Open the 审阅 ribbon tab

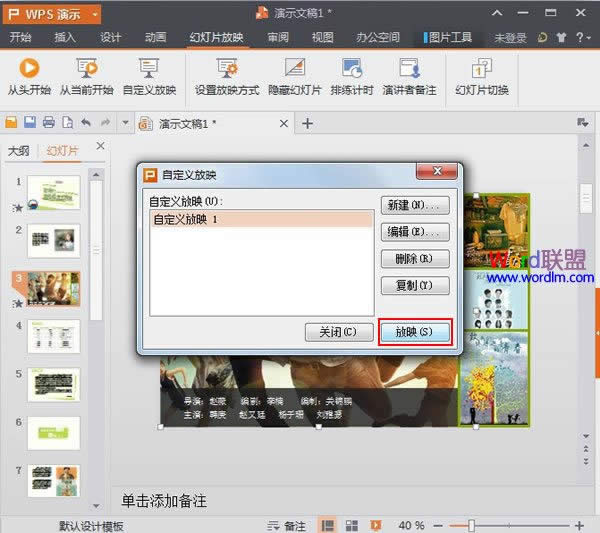[x=278, y=38]
